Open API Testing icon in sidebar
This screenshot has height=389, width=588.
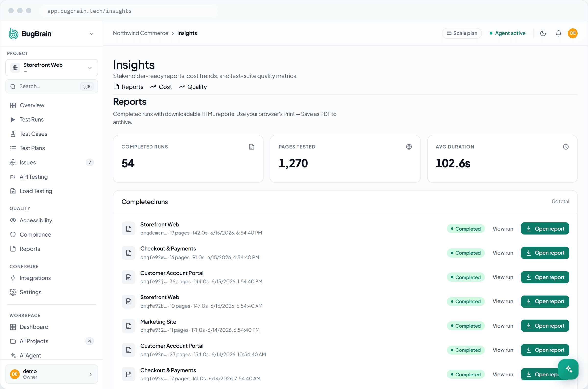click(13, 177)
